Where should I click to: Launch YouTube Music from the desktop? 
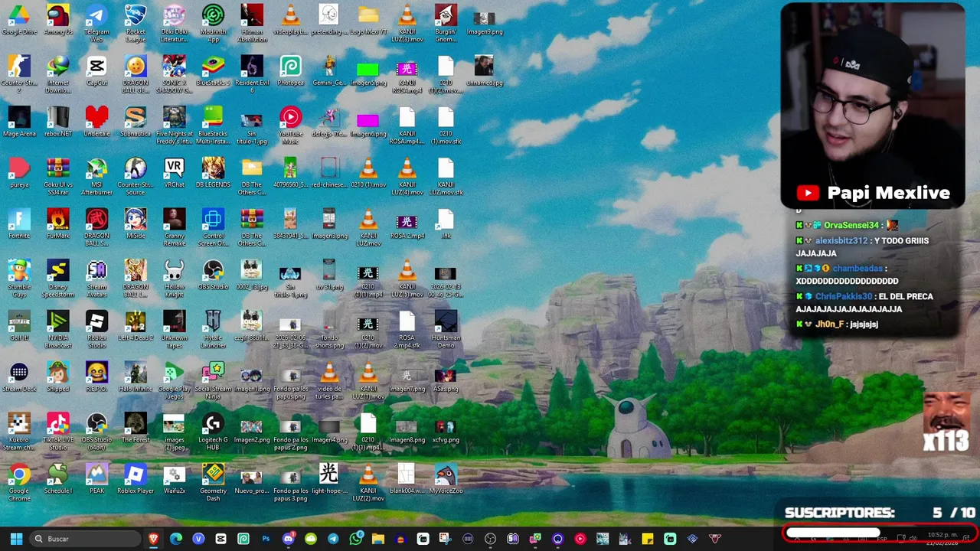pos(290,126)
